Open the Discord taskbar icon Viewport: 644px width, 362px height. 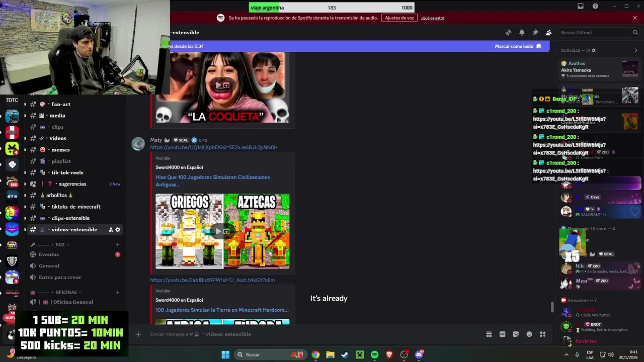point(419,354)
